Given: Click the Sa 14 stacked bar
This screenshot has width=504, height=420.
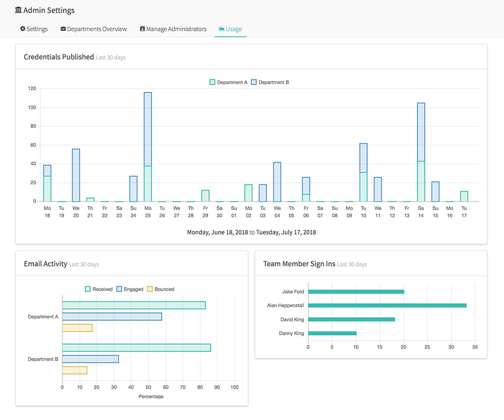Looking at the screenshot, I should (x=421, y=151).
